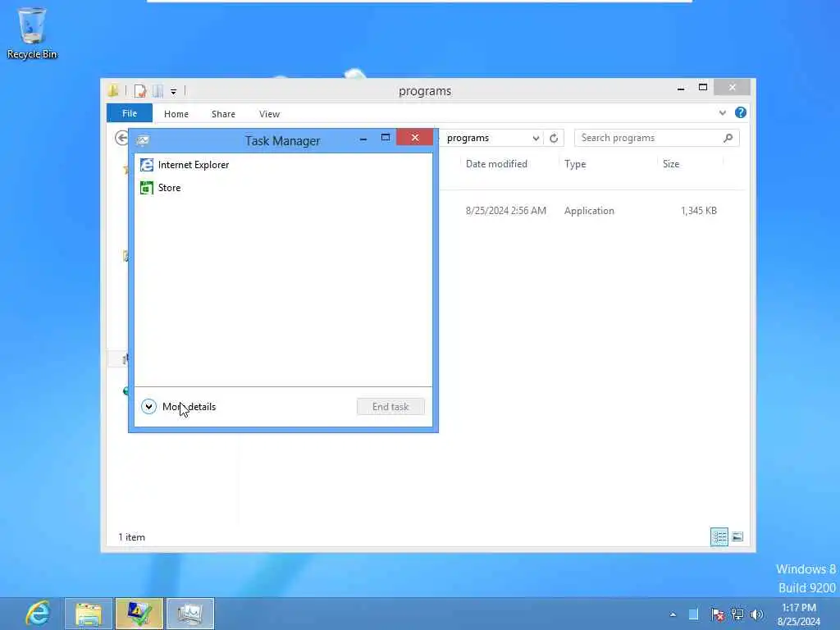The height and width of the screenshot is (630, 840).
Task: Maximize the programs Explorer window
Action: pos(703,87)
